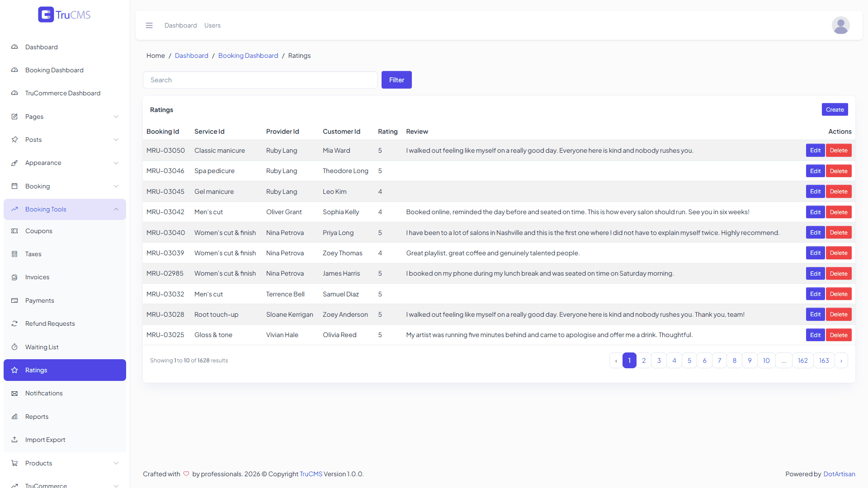The height and width of the screenshot is (488, 868).
Task: Click the Ratings star icon
Action: click(x=14, y=370)
